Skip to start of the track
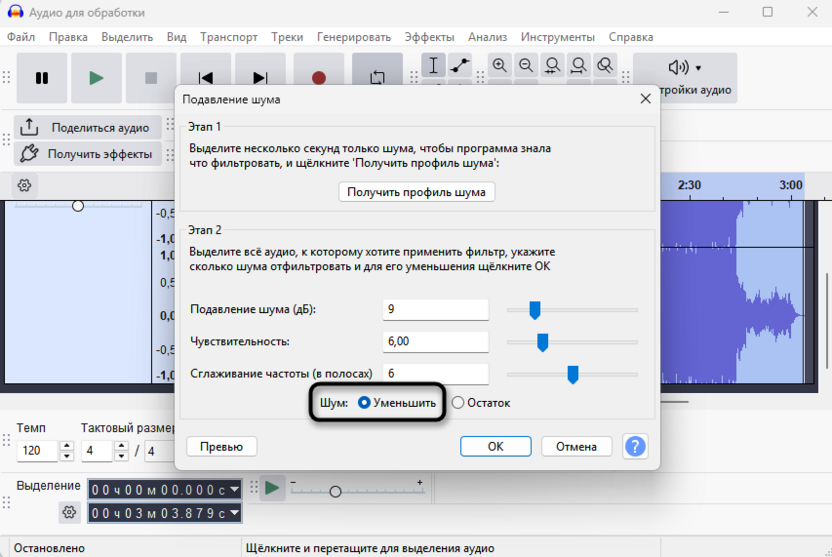The width and height of the screenshot is (832, 557). [206, 78]
